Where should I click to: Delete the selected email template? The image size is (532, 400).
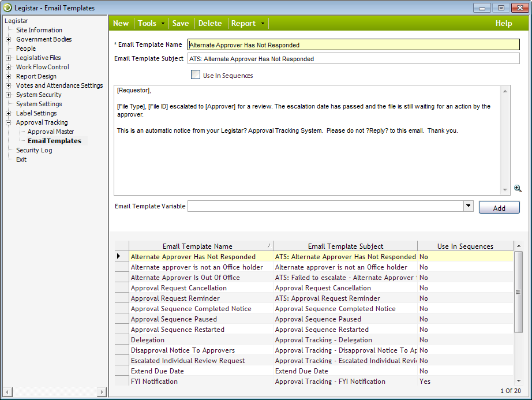[210, 23]
